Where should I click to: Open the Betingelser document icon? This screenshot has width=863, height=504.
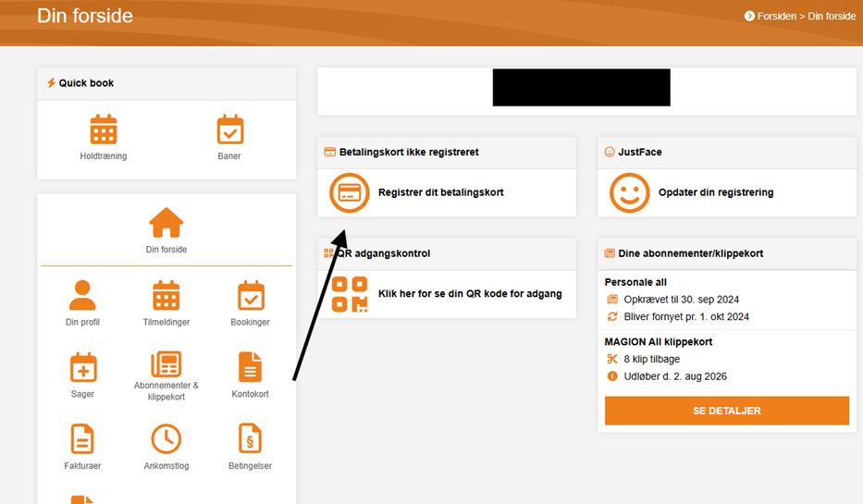[x=250, y=438]
